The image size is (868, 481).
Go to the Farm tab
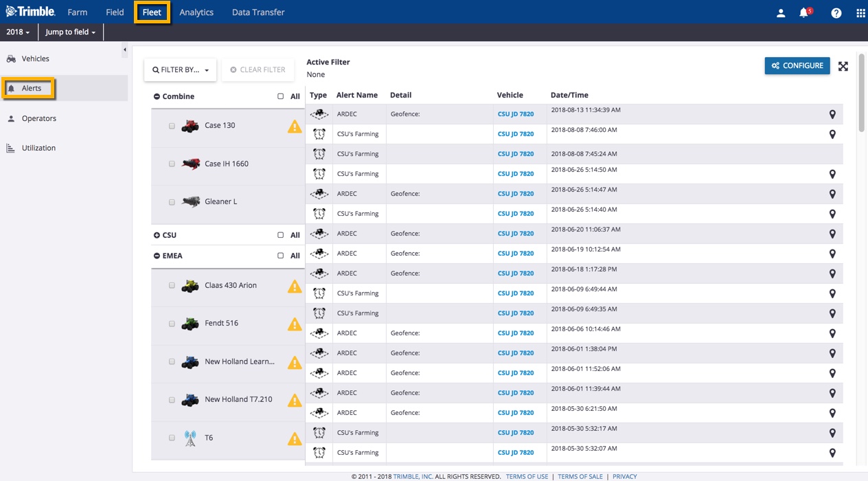tap(78, 12)
